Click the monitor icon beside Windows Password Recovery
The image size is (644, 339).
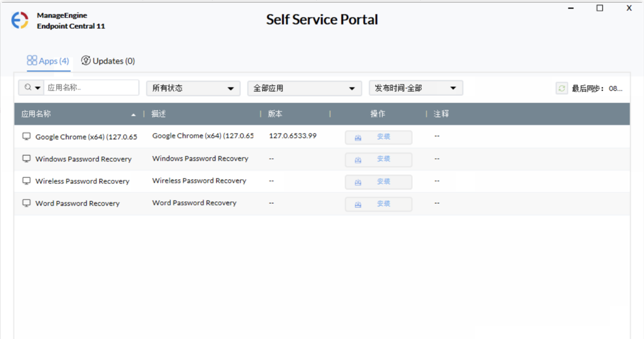(x=26, y=159)
